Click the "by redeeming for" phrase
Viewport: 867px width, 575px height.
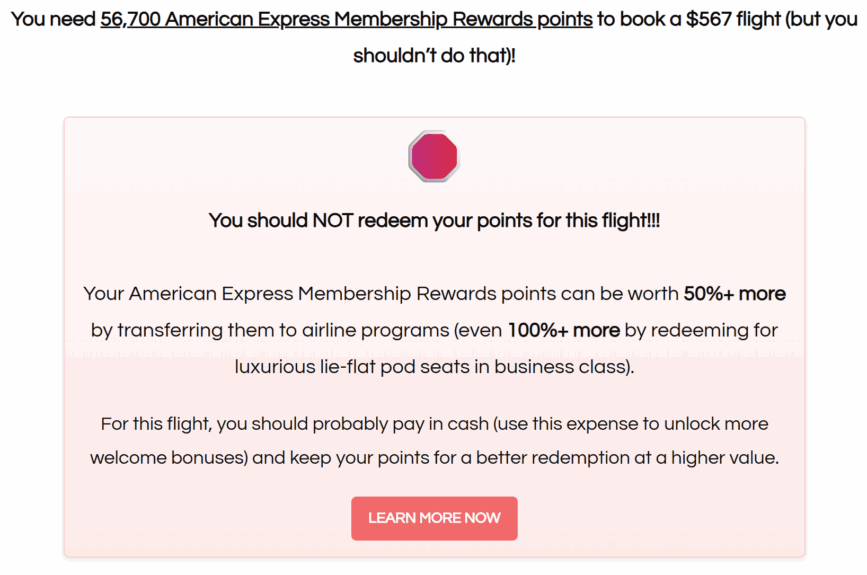tap(701, 331)
